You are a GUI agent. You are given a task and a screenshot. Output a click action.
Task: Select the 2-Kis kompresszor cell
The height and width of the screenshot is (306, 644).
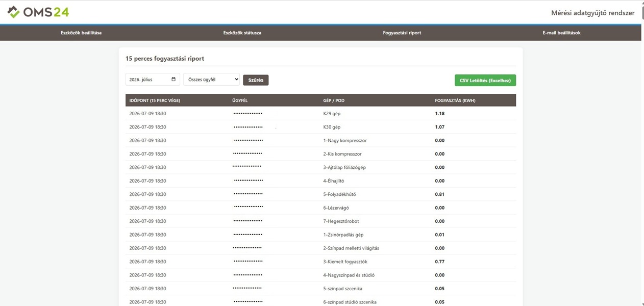pyautogui.click(x=342, y=154)
